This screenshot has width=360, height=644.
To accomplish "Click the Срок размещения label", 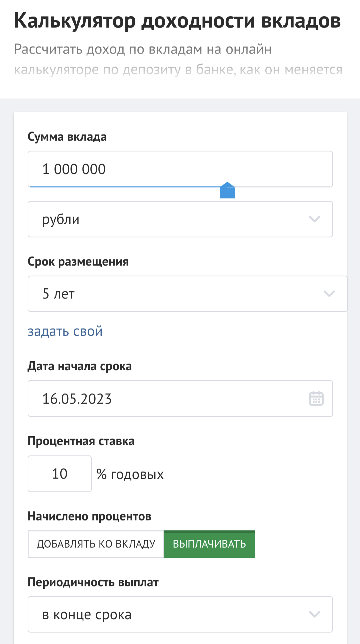I will (78, 262).
